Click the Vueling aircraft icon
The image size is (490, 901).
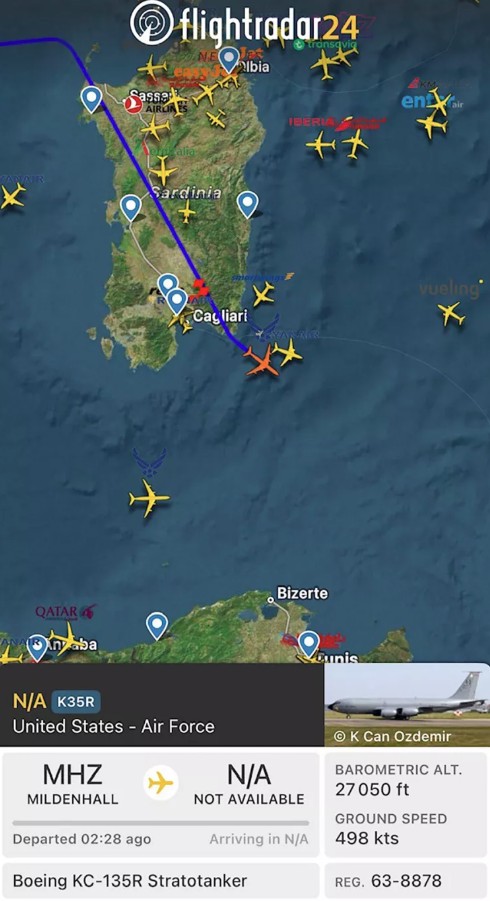pos(452,313)
